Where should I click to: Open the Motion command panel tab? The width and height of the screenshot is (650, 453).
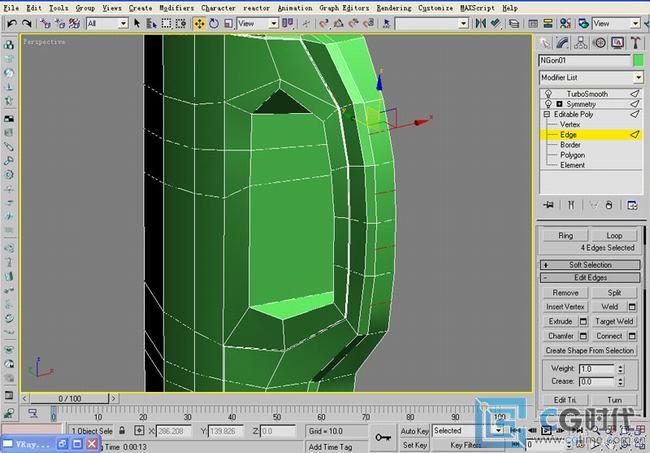[x=599, y=43]
